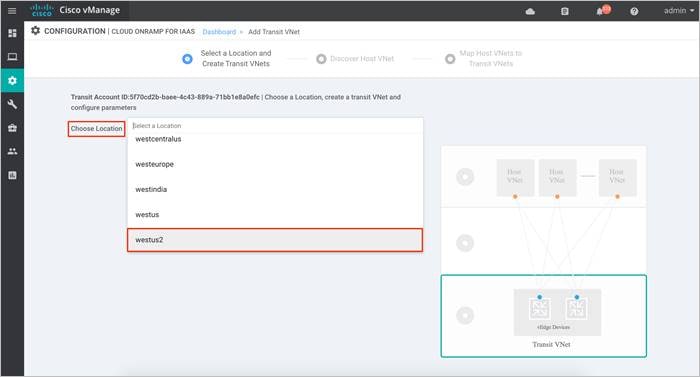This screenshot has height=377, width=700.
Task: Open the Tools wrench sidebar icon
Action: tap(12, 104)
